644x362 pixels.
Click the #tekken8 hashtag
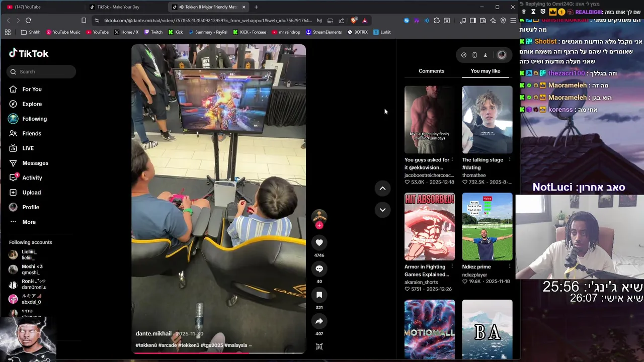click(146, 345)
